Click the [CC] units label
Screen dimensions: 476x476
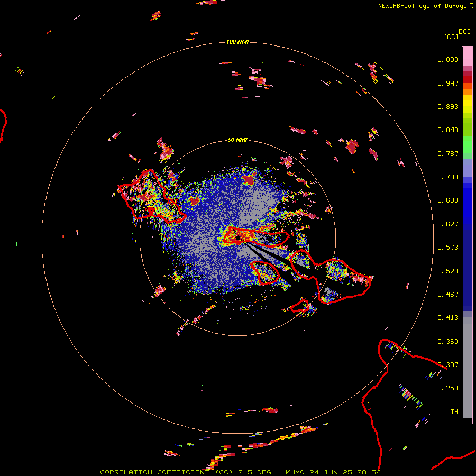point(451,36)
